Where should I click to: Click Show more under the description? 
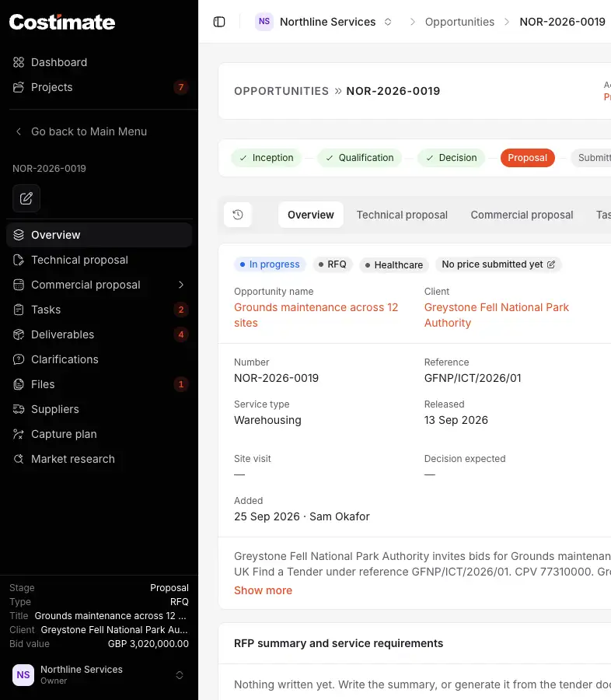point(263,590)
